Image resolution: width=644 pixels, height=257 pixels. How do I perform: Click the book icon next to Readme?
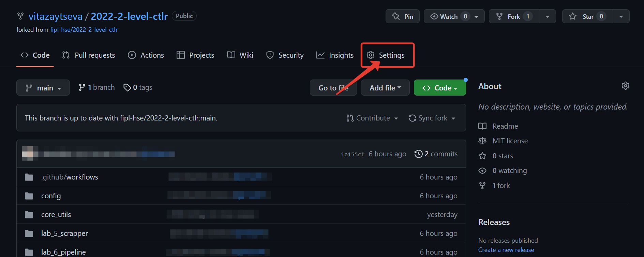pyautogui.click(x=482, y=126)
